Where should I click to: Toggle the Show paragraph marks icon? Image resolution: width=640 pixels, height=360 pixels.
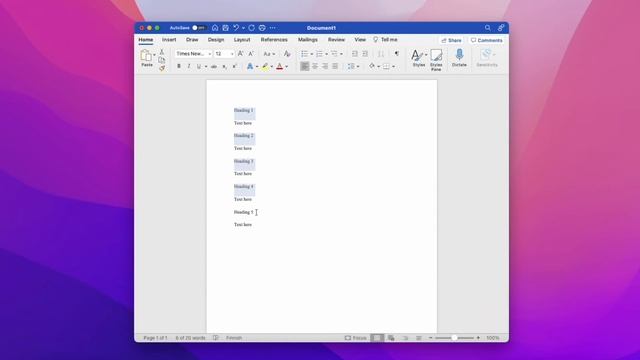(397, 53)
